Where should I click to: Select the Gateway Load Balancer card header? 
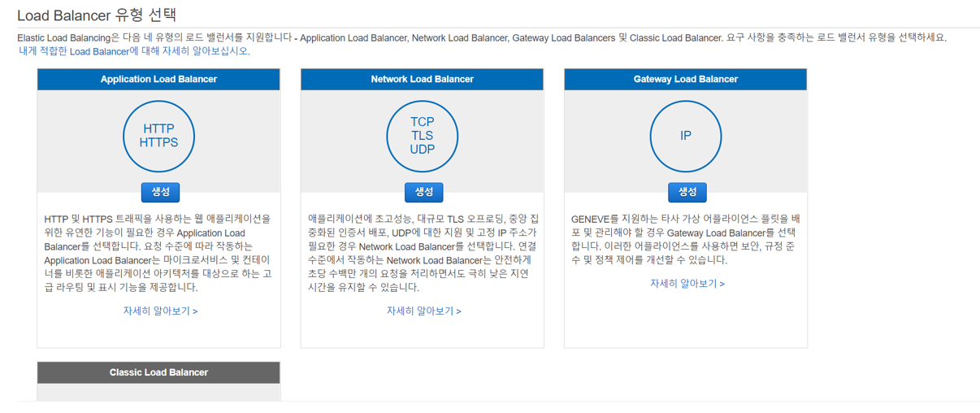tap(686, 79)
